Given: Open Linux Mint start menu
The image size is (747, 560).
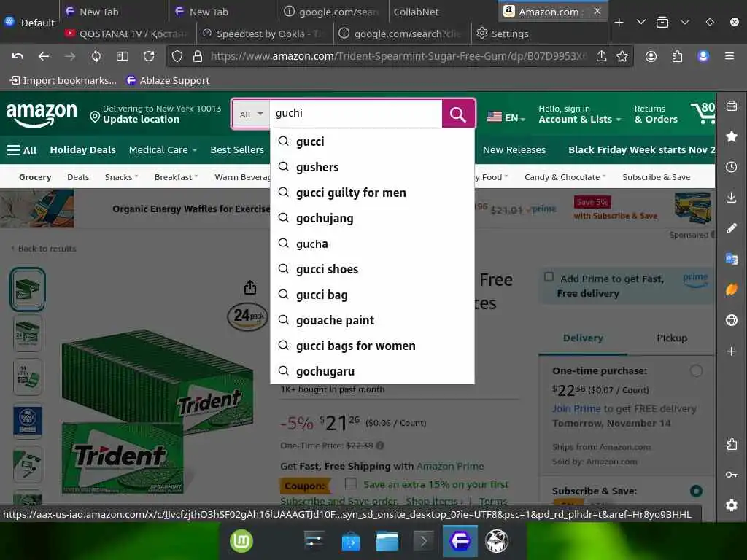Looking at the screenshot, I should tap(241, 541).
